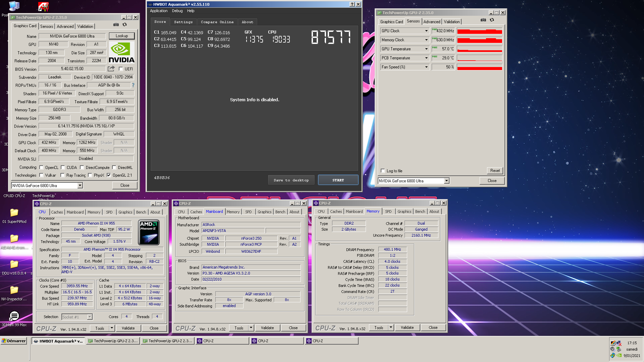The image size is (644, 362).
Task: Click Save to desktop button
Action: point(291,180)
